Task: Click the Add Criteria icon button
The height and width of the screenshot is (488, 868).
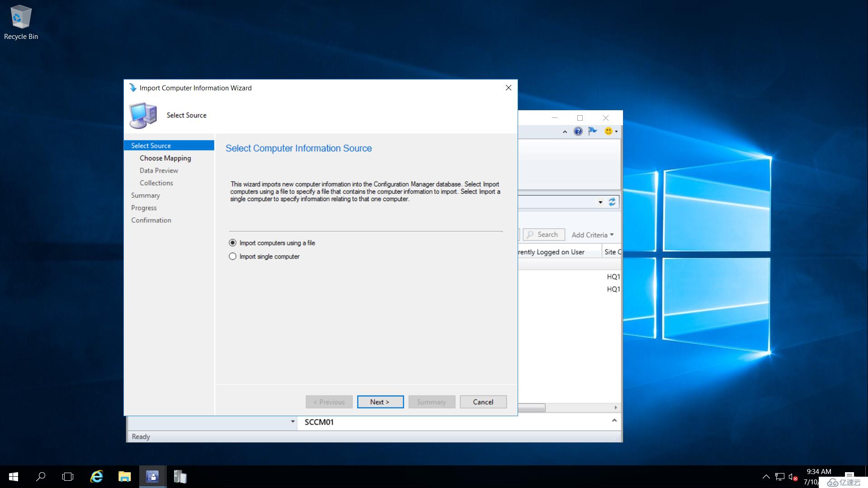Action: pos(591,234)
